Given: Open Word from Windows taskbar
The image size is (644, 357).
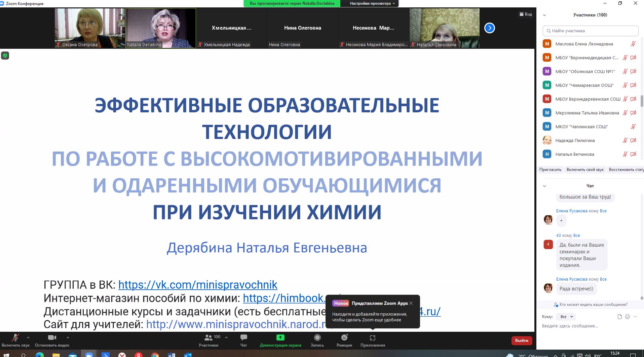Looking at the screenshot, I should pyautogui.click(x=171, y=354).
